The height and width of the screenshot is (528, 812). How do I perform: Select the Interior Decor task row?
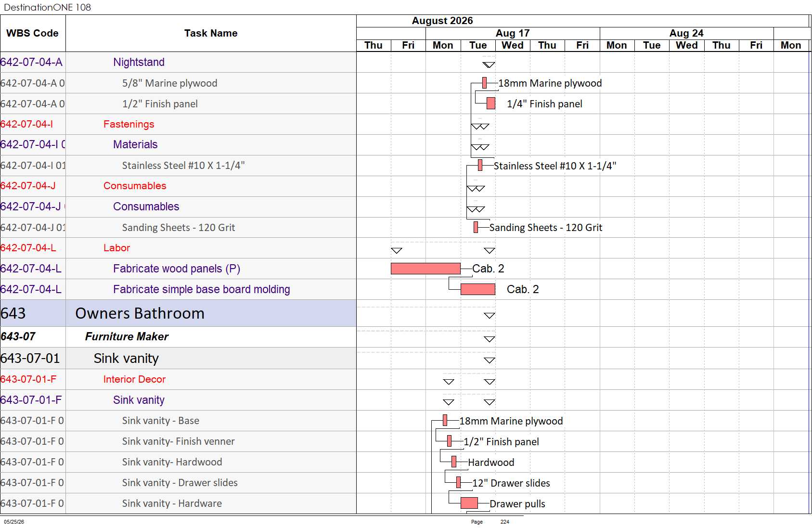pyautogui.click(x=178, y=379)
